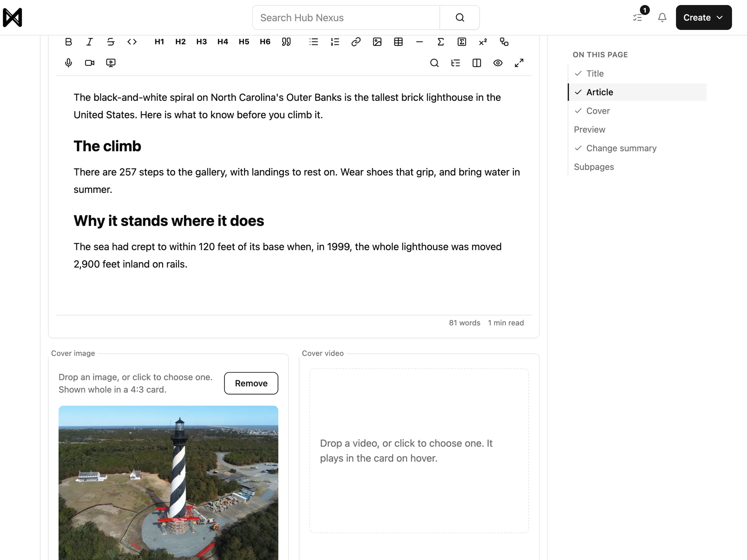Apply superscript formatting
This screenshot has width=747, height=560.
coord(483,42)
